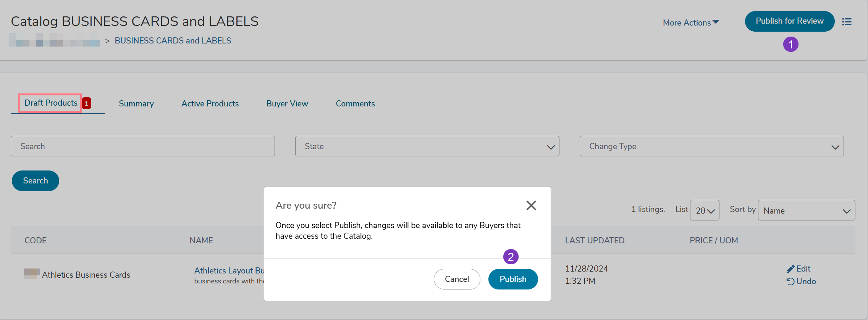
Task: Click the Undo arrow icon for the listing
Action: pos(790,281)
